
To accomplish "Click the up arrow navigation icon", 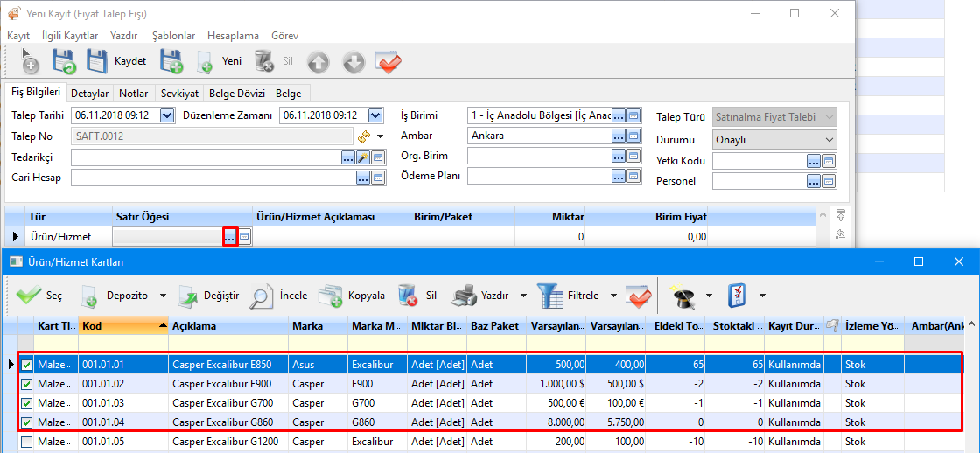I will pyautogui.click(x=318, y=62).
